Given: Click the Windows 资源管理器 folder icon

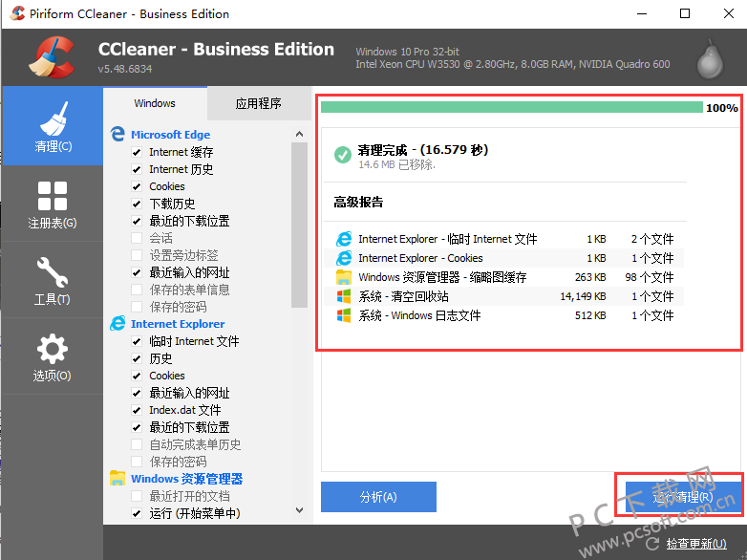Looking at the screenshot, I should (117, 478).
